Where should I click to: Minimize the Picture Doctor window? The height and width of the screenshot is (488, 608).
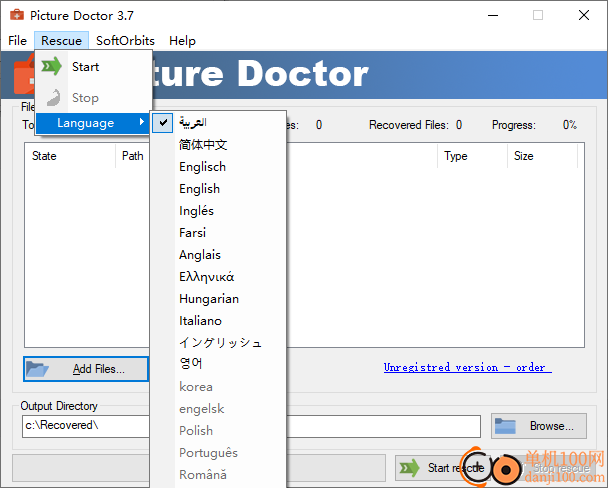493,16
